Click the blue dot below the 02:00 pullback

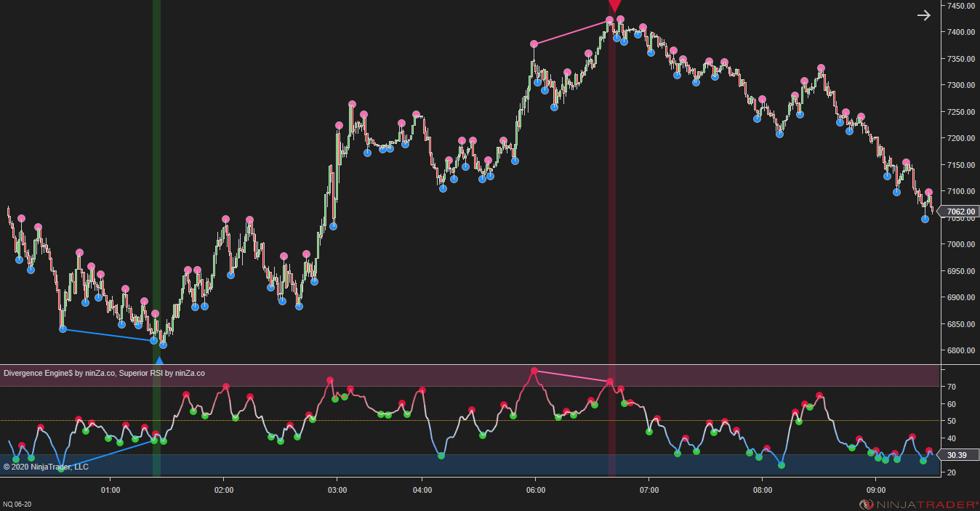(230, 276)
